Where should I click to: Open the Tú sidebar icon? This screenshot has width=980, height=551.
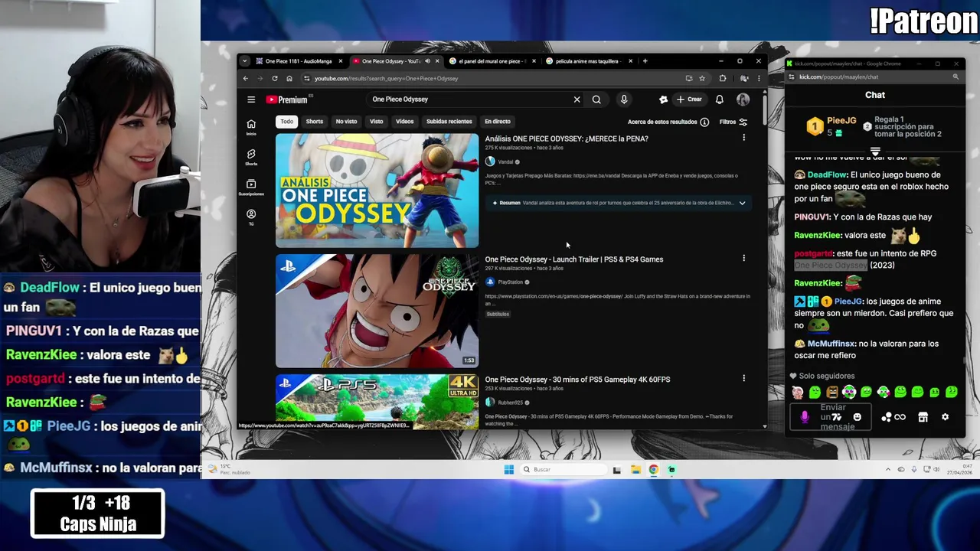(x=251, y=217)
